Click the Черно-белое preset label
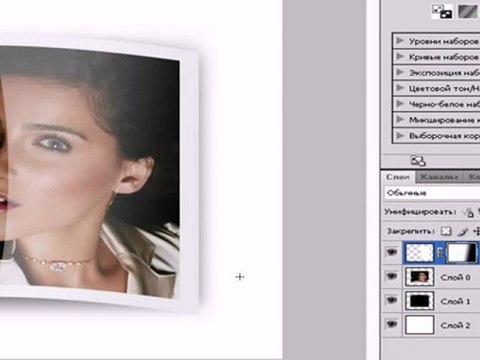This screenshot has width=480, height=360. (444, 104)
